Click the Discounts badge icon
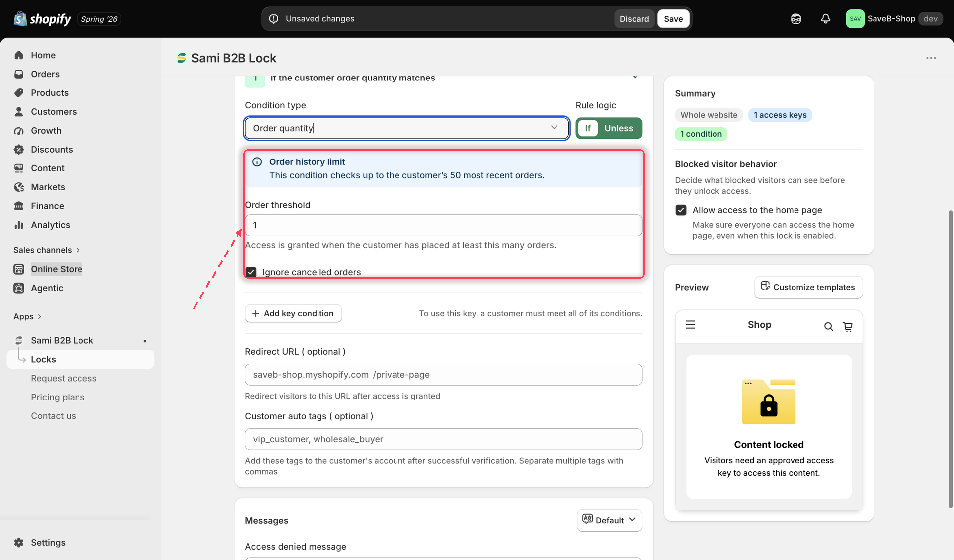Image resolution: width=954 pixels, height=560 pixels. pyautogui.click(x=19, y=150)
